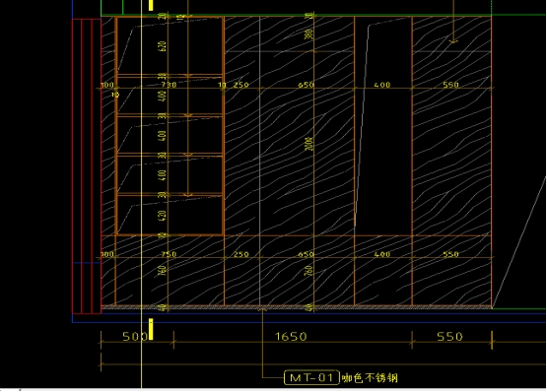Pick the red column outline on left

click(x=87, y=166)
